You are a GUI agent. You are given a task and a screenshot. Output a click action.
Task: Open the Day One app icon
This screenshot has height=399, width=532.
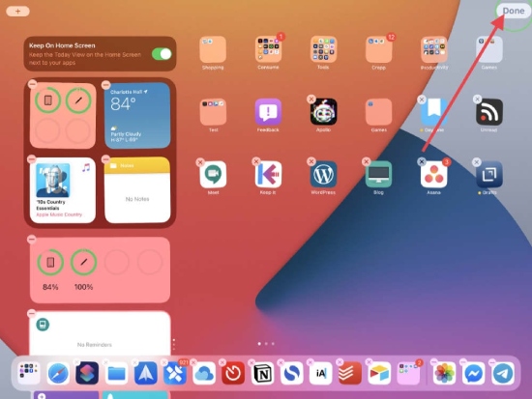click(x=434, y=112)
